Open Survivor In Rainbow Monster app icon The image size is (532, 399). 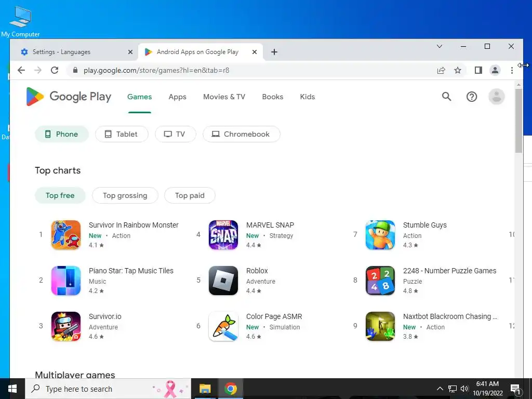tap(66, 235)
